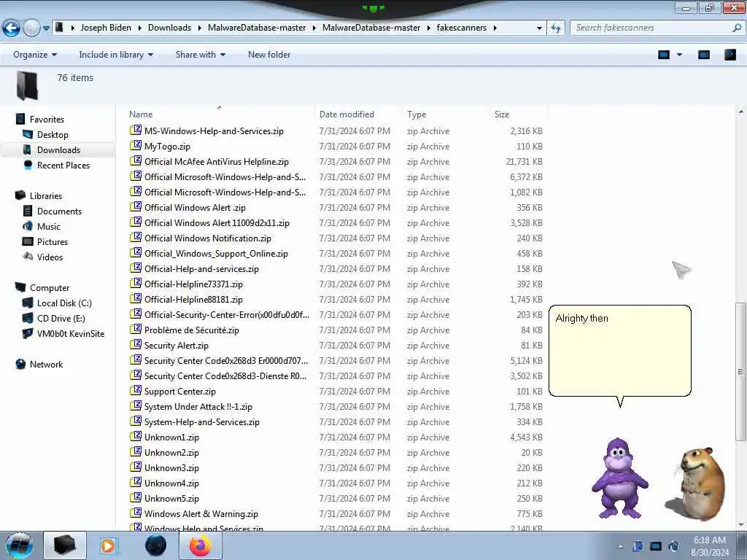Select Network in navigation pane

click(x=46, y=365)
